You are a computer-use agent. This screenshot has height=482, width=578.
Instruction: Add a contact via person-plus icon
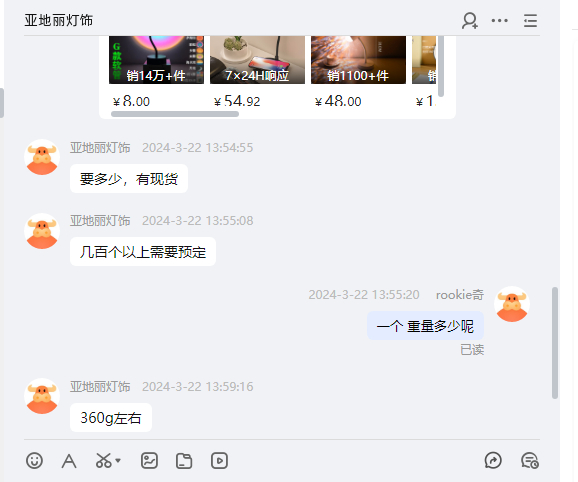[470, 21]
